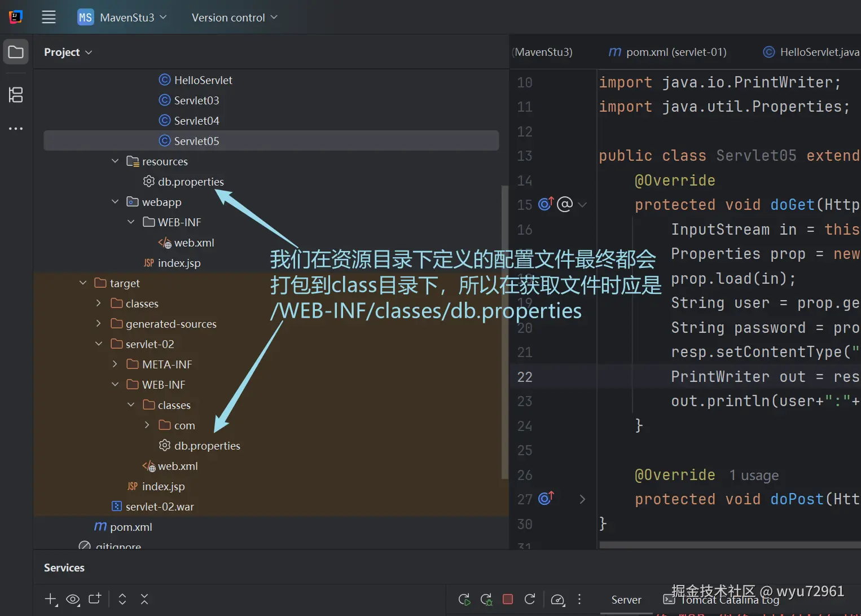Open the Structure tool window icon

pos(16,95)
